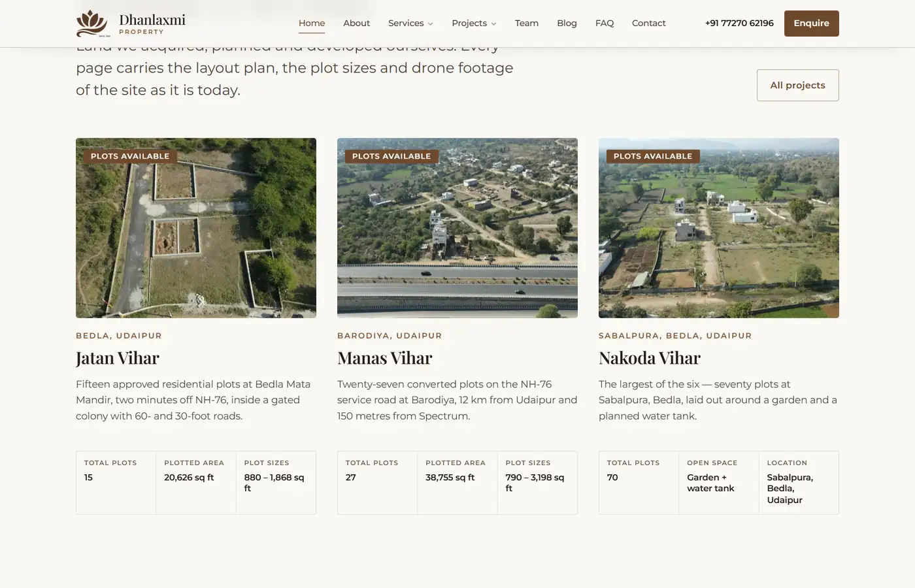This screenshot has height=588, width=915.
Task: Click plotted area '38,755 sq ft'
Action: (x=450, y=478)
